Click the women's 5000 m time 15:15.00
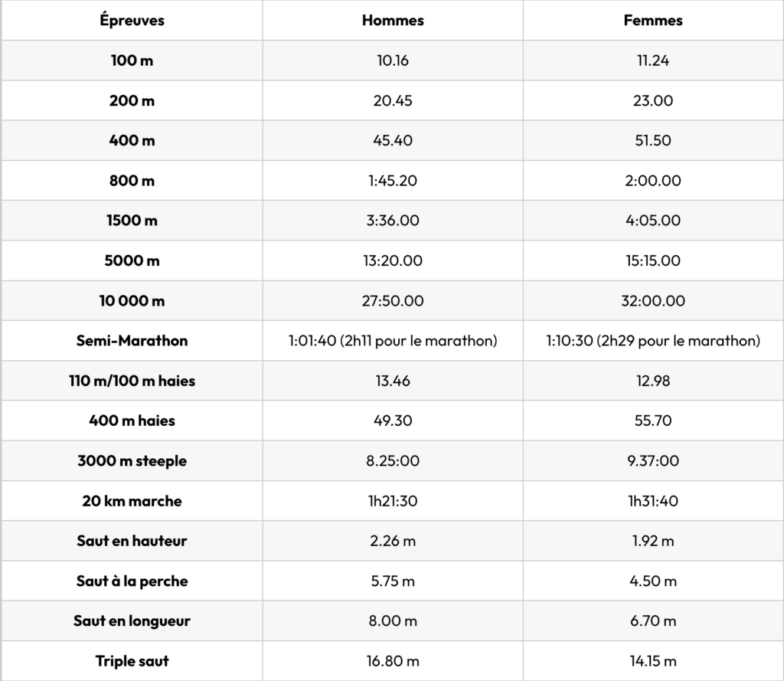The height and width of the screenshot is (681, 784). [653, 260]
